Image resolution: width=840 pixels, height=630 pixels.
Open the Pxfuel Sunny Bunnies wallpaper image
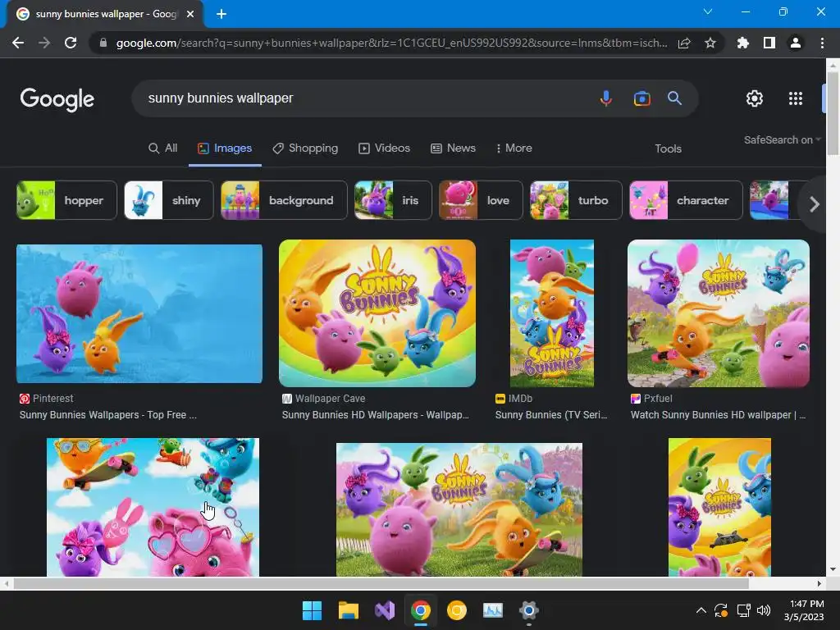(719, 313)
